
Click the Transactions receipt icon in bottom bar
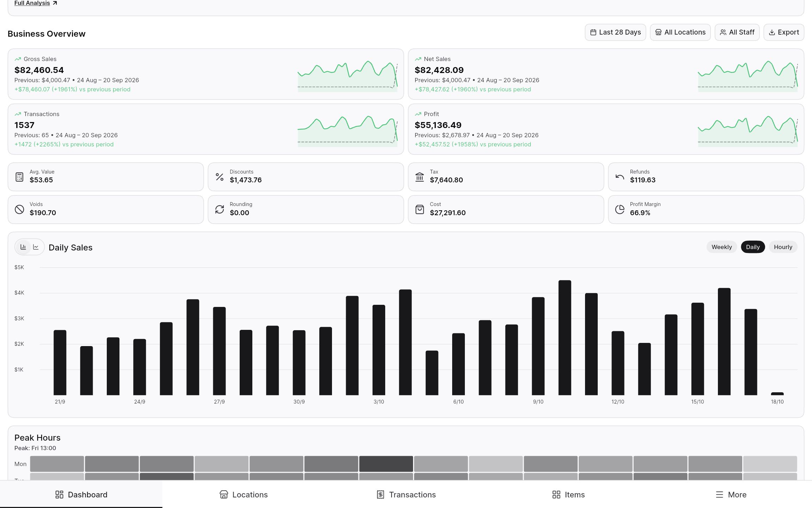click(x=381, y=495)
